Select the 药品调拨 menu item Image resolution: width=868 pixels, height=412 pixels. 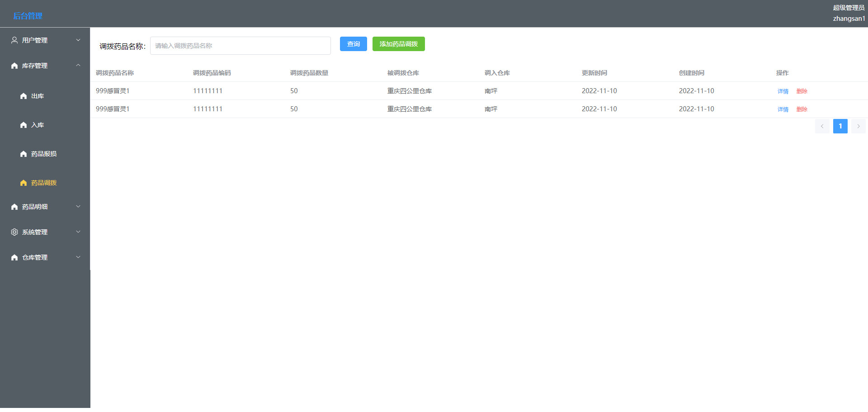pos(45,183)
